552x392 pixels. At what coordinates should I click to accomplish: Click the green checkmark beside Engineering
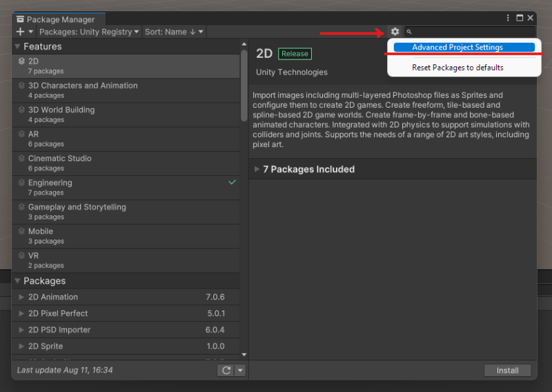click(232, 182)
